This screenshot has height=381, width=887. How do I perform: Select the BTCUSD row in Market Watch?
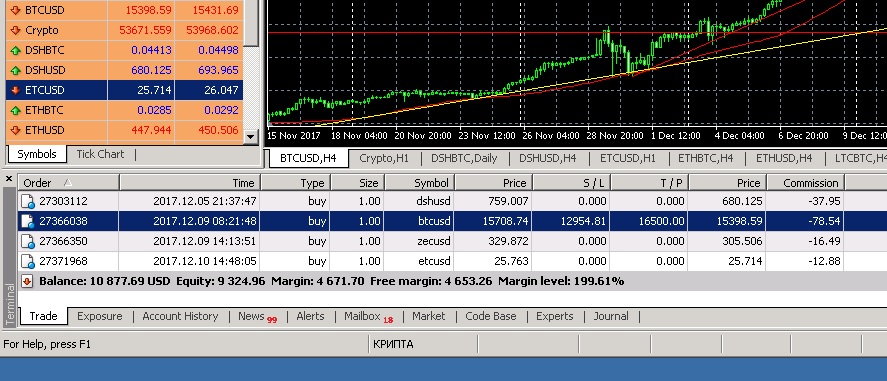click(x=124, y=10)
